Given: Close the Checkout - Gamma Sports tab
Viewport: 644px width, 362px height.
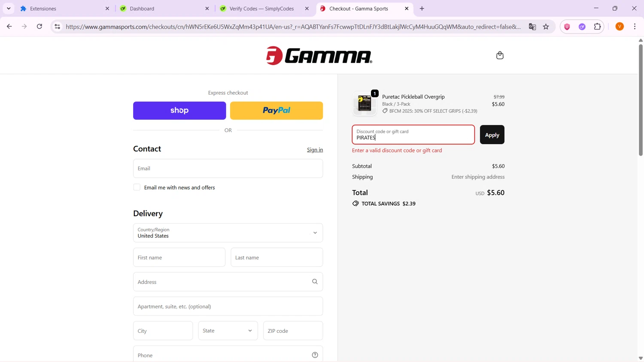Looking at the screenshot, I should (407, 9).
